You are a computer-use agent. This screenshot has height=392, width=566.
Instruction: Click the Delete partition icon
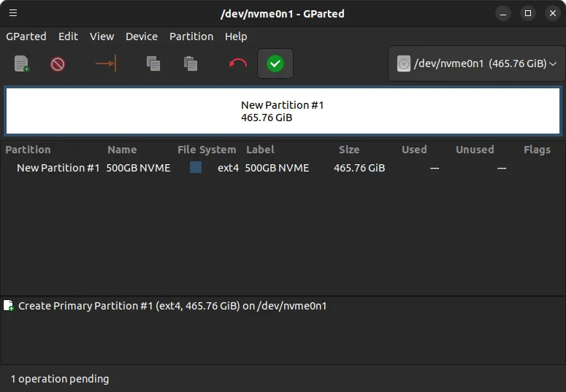tap(58, 64)
